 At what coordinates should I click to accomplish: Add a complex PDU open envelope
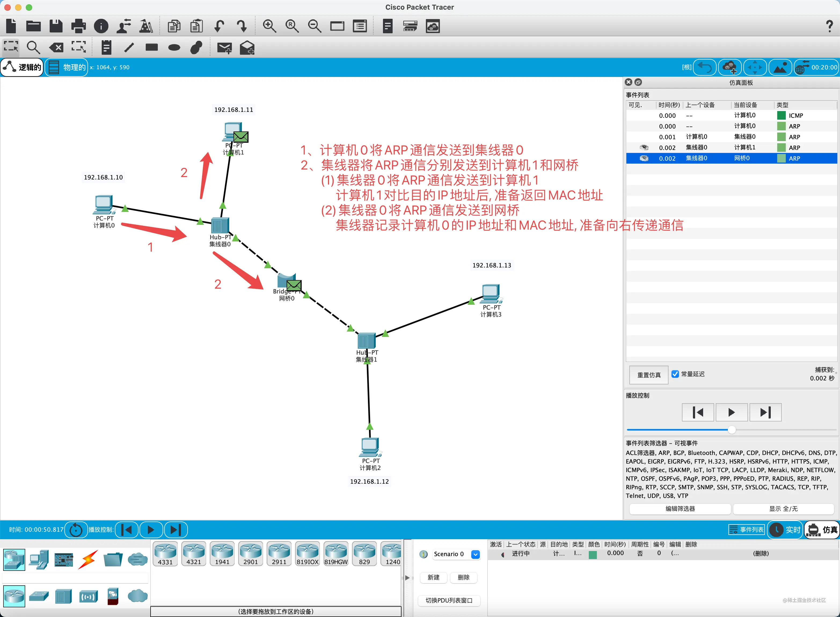(x=247, y=47)
